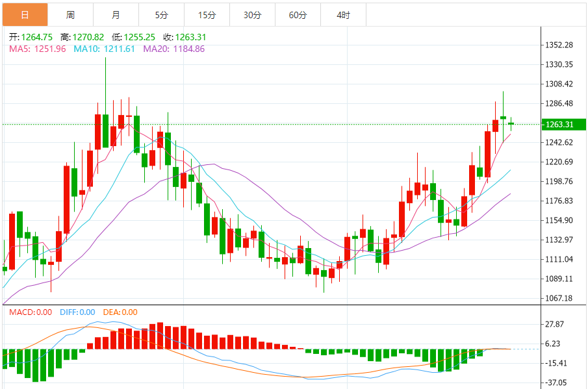
Task: Click the current price tag 1263.31
Action: [563, 125]
